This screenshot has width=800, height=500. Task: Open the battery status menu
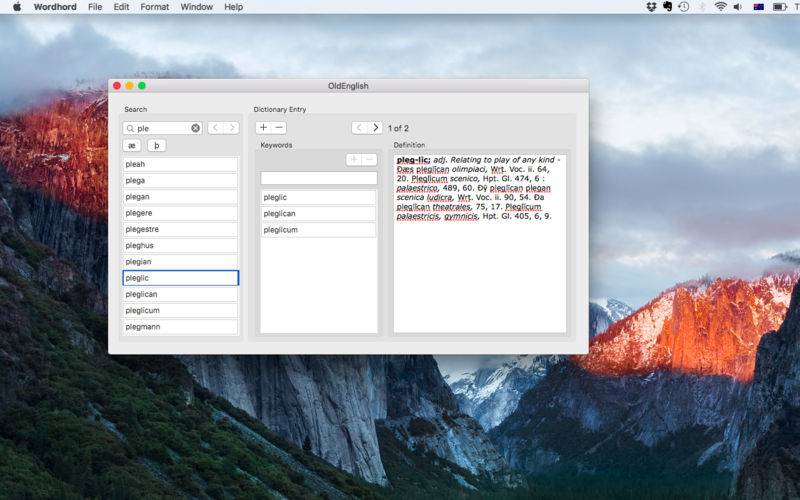click(x=780, y=7)
